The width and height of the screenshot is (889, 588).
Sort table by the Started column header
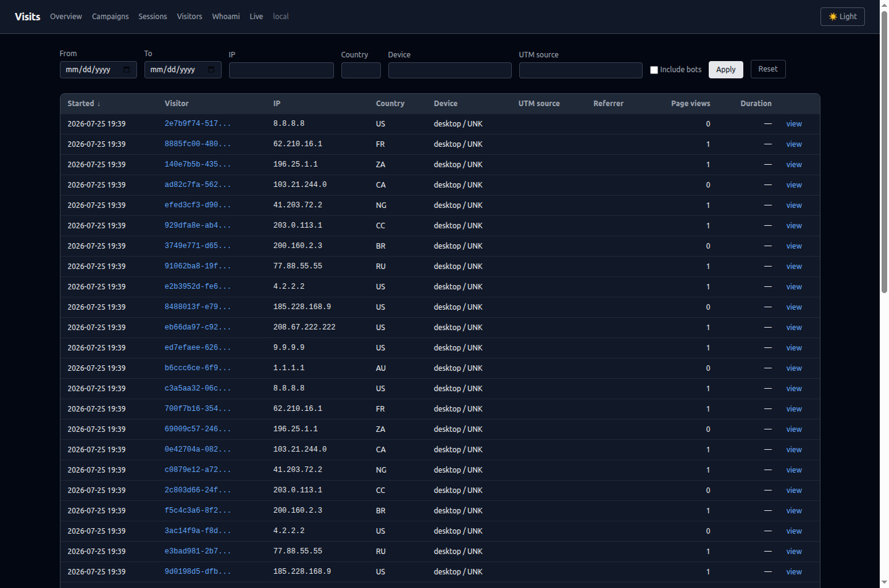click(x=84, y=104)
